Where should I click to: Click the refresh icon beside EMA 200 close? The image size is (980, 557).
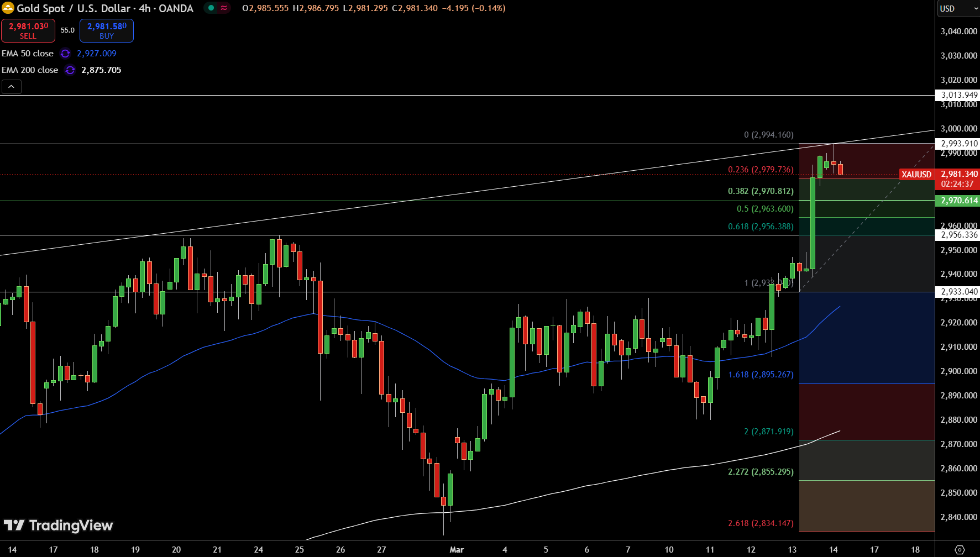tap(70, 70)
